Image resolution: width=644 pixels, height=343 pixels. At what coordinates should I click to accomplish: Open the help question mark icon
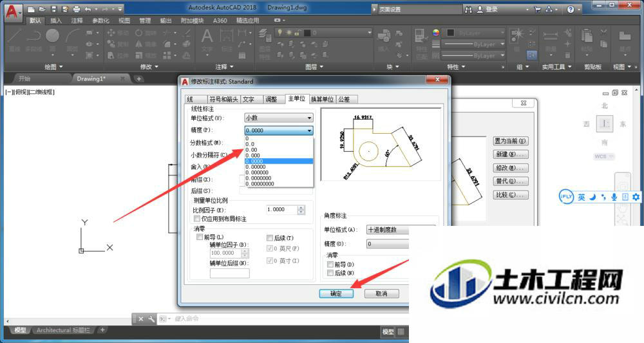click(x=571, y=9)
